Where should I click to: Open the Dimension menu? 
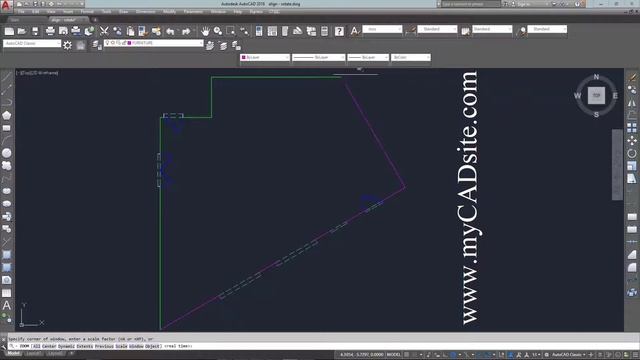coord(145,12)
